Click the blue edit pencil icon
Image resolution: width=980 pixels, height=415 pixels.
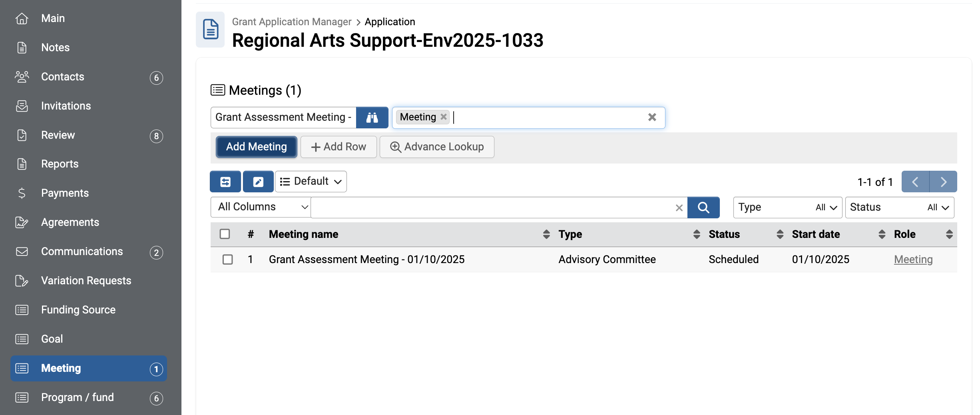click(258, 182)
